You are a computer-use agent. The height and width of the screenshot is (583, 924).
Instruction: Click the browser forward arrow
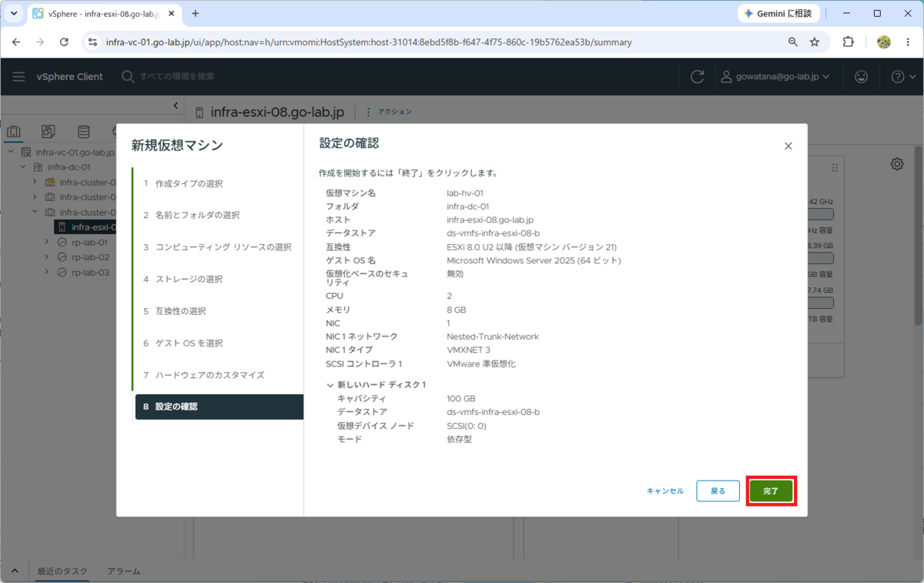pyautogui.click(x=40, y=42)
